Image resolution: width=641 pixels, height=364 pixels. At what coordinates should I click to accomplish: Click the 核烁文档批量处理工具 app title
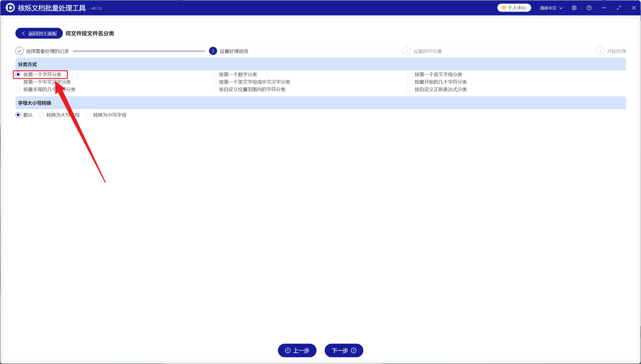tap(52, 8)
